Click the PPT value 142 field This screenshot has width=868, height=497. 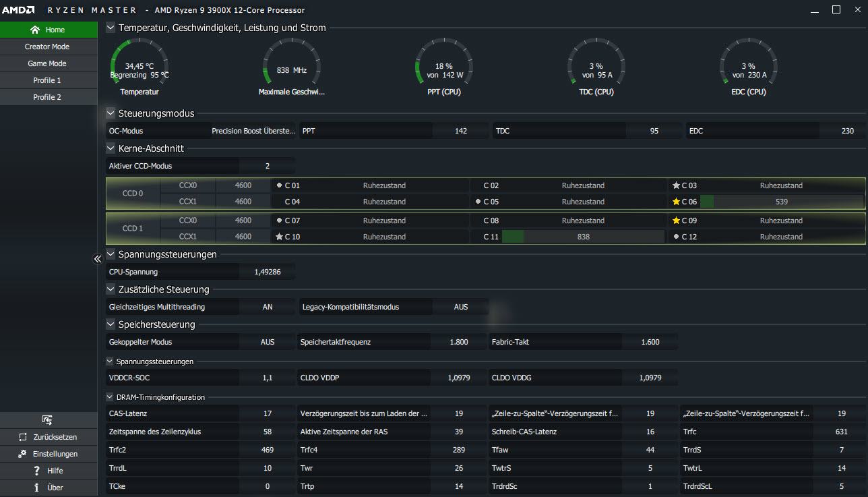[461, 131]
